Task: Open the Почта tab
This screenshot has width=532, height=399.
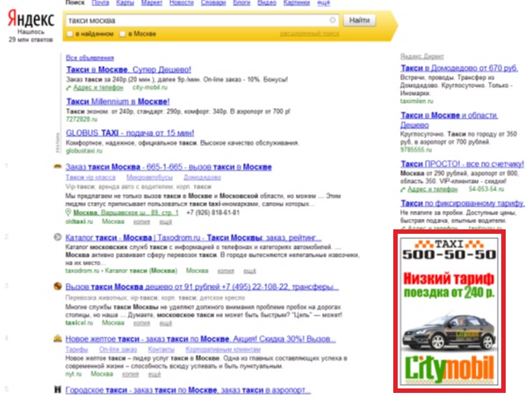Action: tap(100, 3)
